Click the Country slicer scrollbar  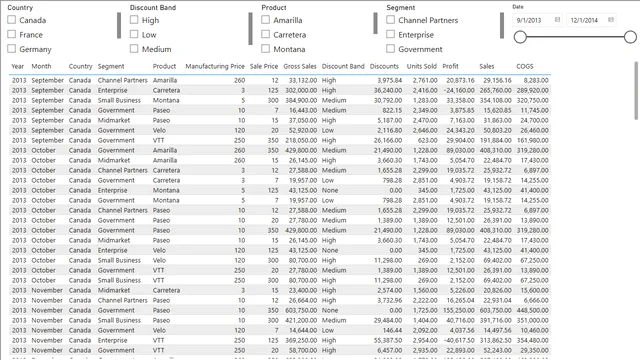[x=119, y=25]
